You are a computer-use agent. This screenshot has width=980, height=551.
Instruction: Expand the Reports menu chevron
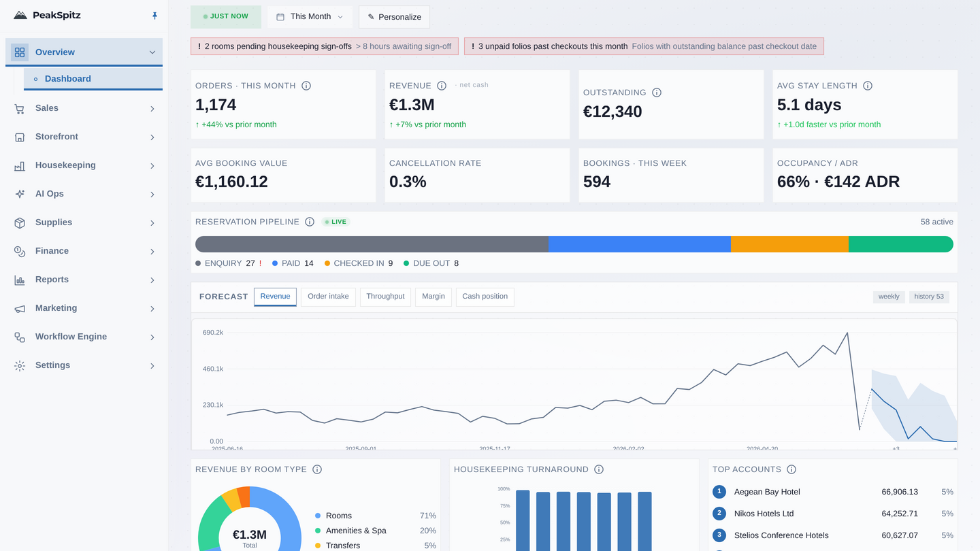(152, 280)
